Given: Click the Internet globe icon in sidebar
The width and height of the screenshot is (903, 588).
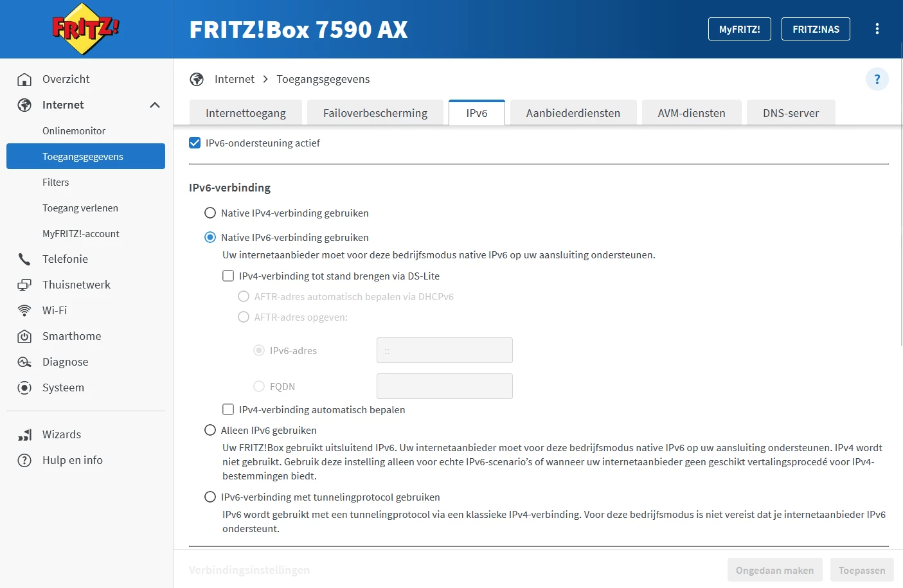Looking at the screenshot, I should (x=24, y=105).
